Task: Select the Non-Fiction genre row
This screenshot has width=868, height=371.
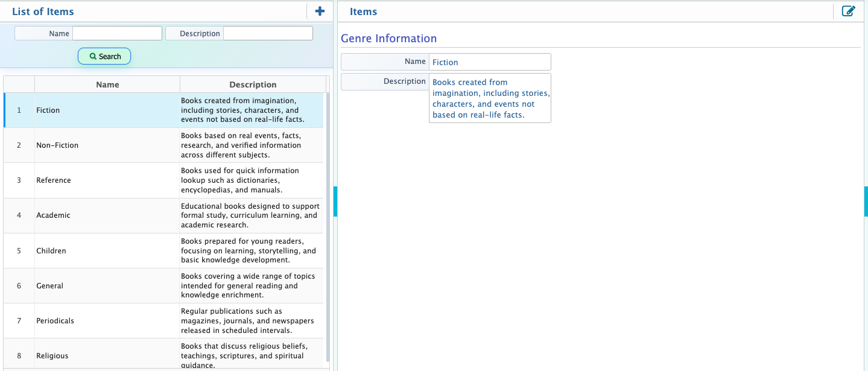Action: [57, 145]
